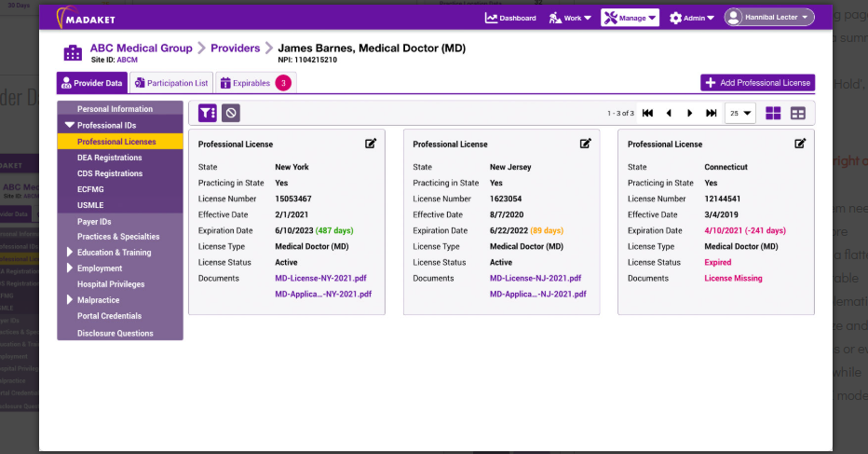Screen dimensions: 868x454
Task: Select USMLE in sidebar
Action: (x=120, y=205)
